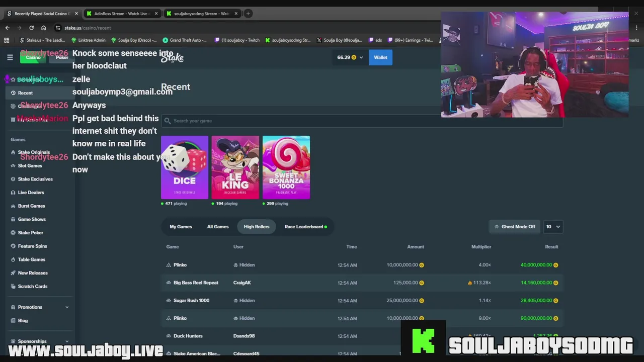Screen dimensions: 644x362
Task: Open the balance currency dropdown
Action: point(361,57)
